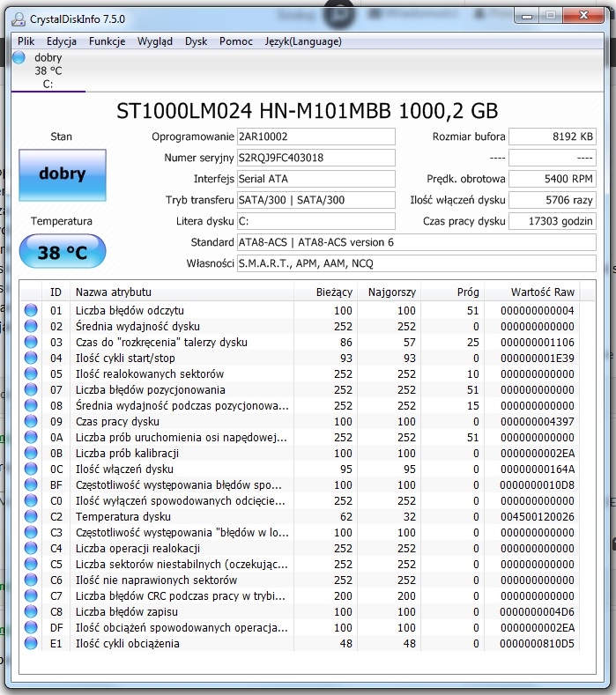Click status orb for row ID C7
Image resolution: width=616 pixels, height=695 pixels.
click(x=31, y=595)
